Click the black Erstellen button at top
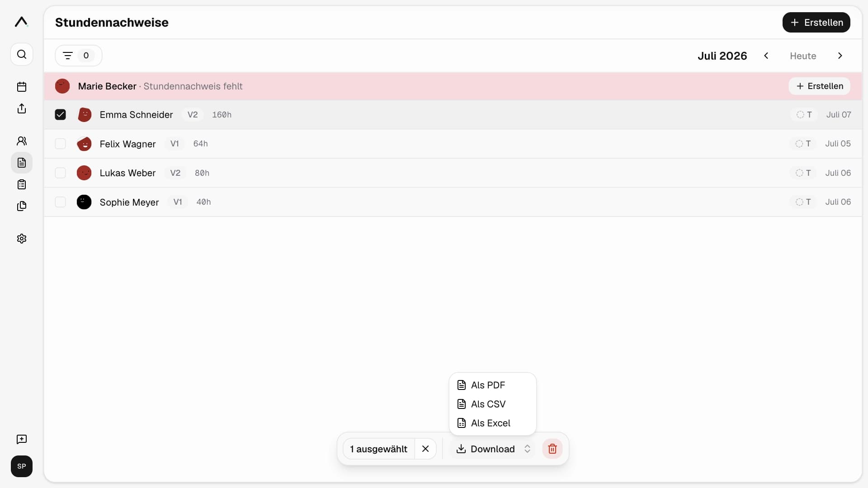868x488 pixels. [x=816, y=22]
